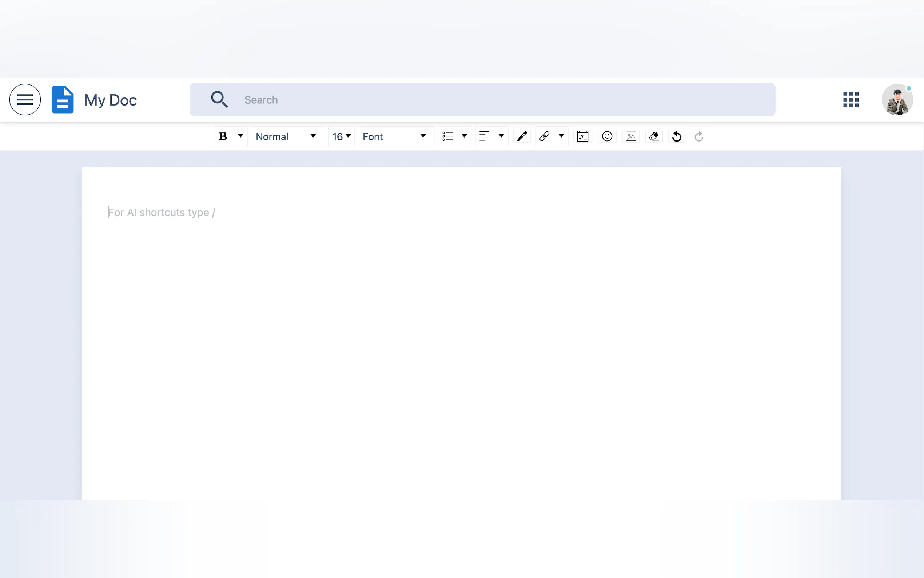The width and height of the screenshot is (924, 578).
Task: Click the Search input field
Action: tap(497, 100)
